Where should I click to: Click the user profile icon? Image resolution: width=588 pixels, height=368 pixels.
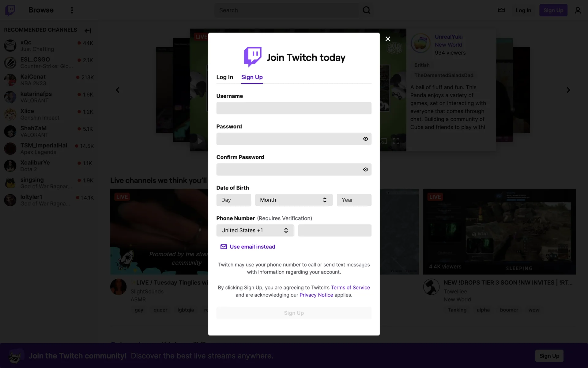point(578,10)
